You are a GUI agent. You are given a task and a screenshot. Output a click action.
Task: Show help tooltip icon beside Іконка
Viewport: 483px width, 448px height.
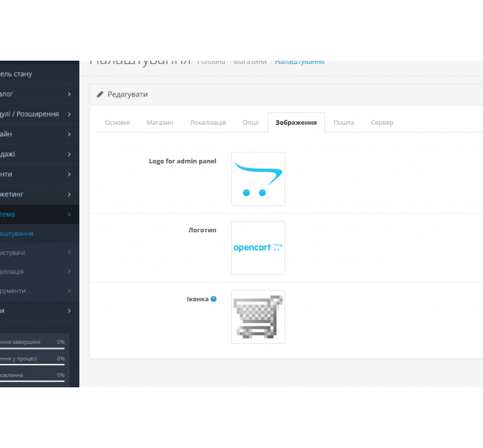(213, 299)
